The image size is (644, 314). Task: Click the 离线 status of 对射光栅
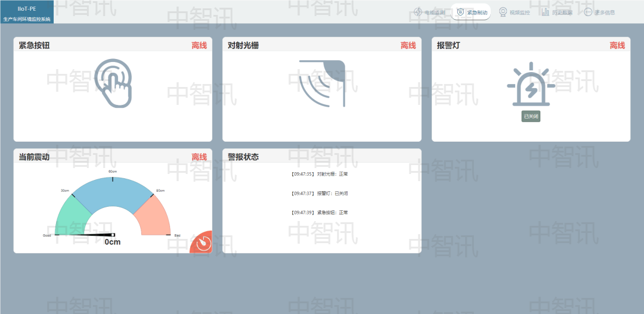click(x=408, y=45)
